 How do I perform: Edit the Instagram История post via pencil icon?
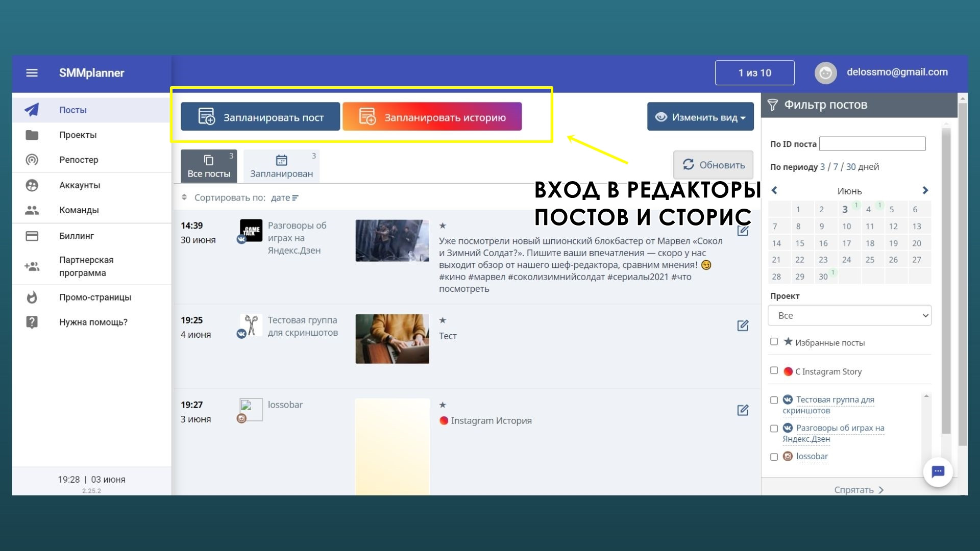(x=743, y=410)
